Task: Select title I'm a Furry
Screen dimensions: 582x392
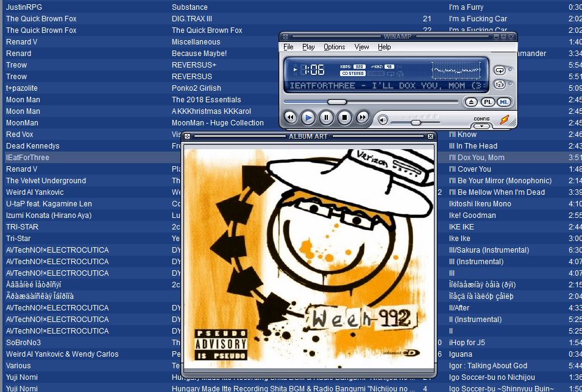Action: point(466,7)
